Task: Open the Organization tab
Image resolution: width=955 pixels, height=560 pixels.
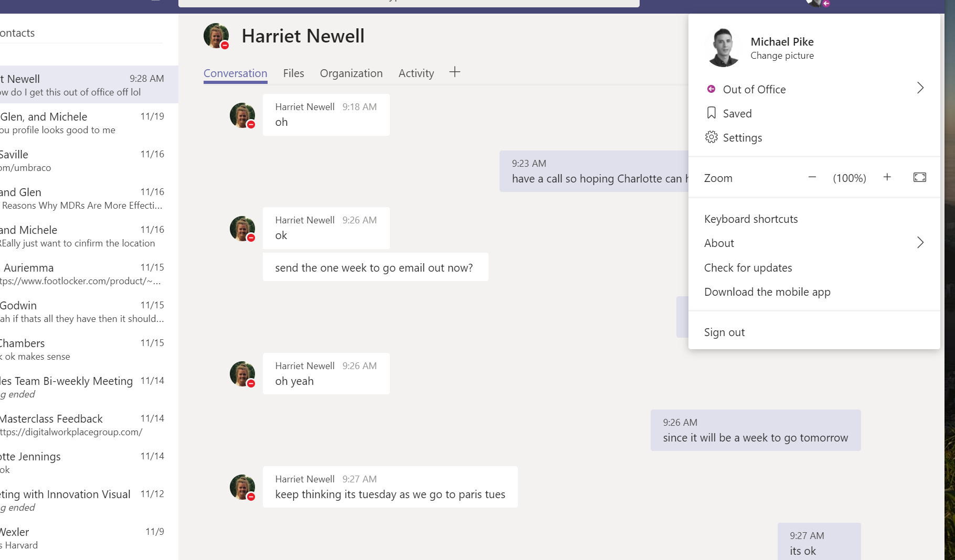Action: click(351, 73)
